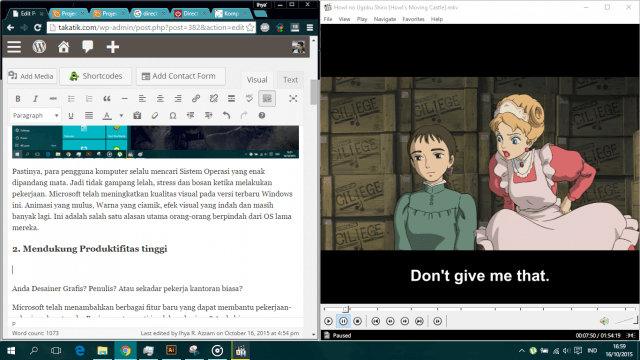Justify the text alignment
This screenshot has height=360, width=640.
point(89,116)
